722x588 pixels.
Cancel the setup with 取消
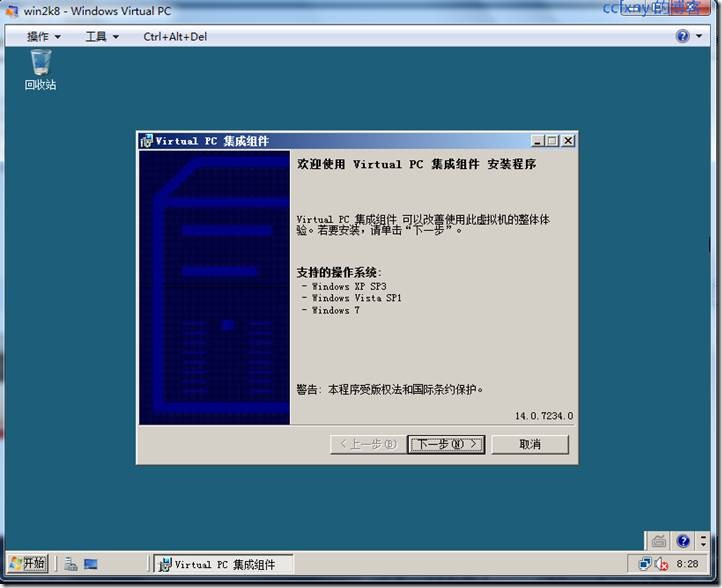point(530,444)
